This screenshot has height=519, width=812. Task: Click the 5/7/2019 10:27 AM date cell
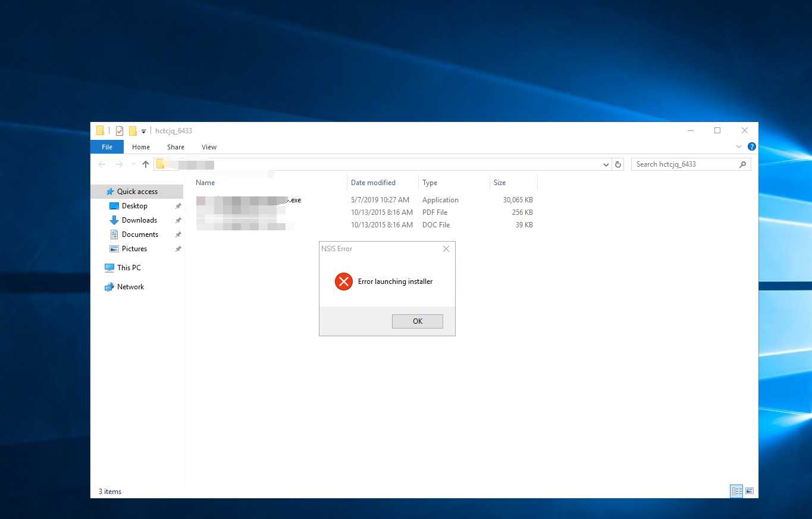tap(380, 200)
